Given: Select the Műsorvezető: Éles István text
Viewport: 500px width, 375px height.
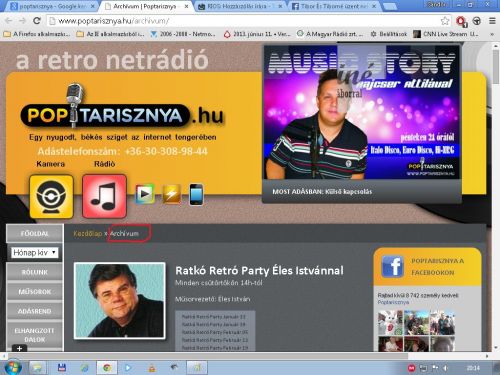Looking at the screenshot, I should click(x=213, y=299).
